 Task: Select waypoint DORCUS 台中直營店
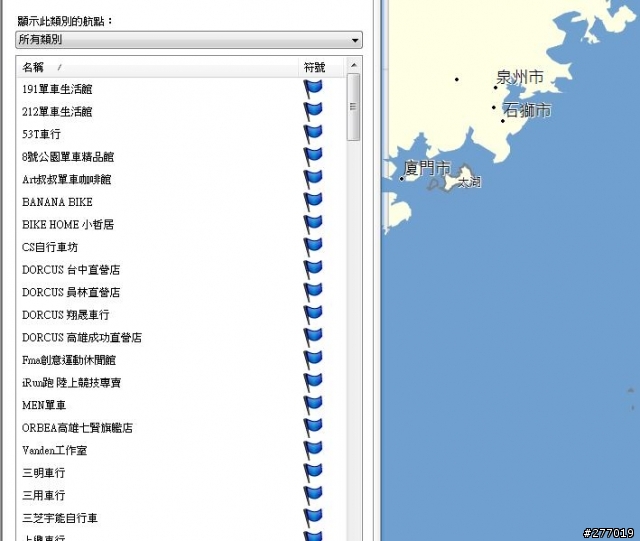[x=71, y=269]
